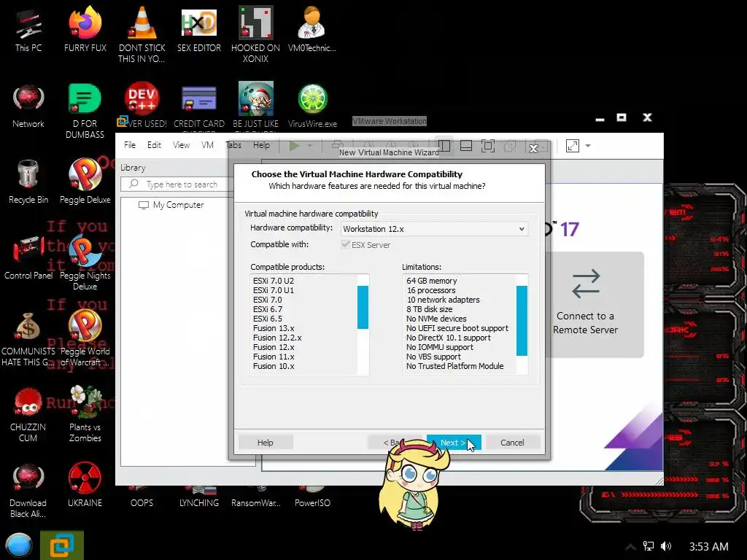This screenshot has height=560, width=747.
Task: Click the VMware full screen toolbar icon
Action: [488, 146]
